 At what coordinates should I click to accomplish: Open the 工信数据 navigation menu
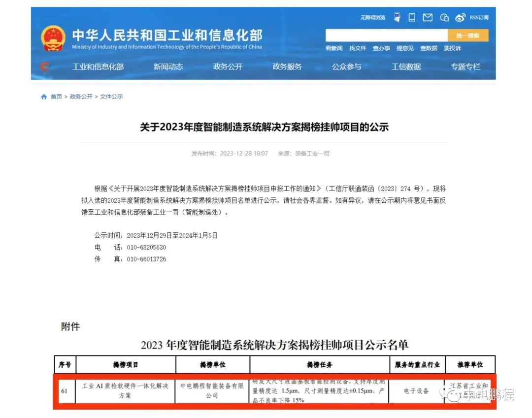(x=405, y=66)
